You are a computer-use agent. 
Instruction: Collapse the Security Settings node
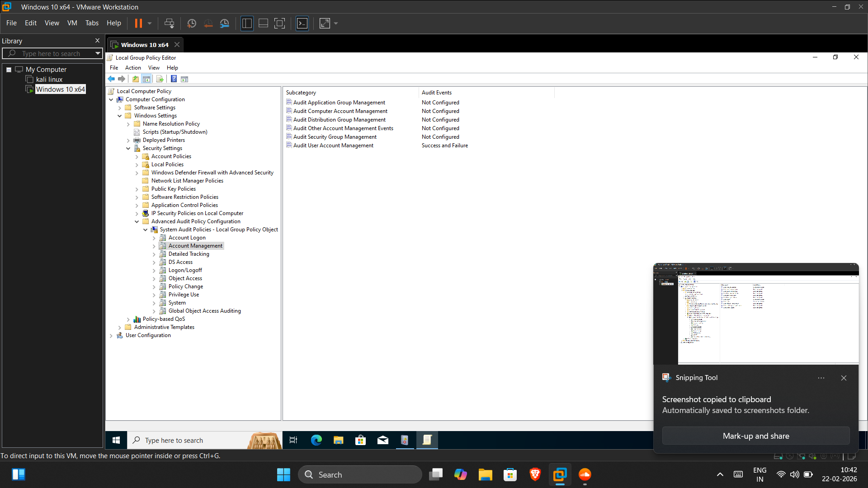[128, 148]
